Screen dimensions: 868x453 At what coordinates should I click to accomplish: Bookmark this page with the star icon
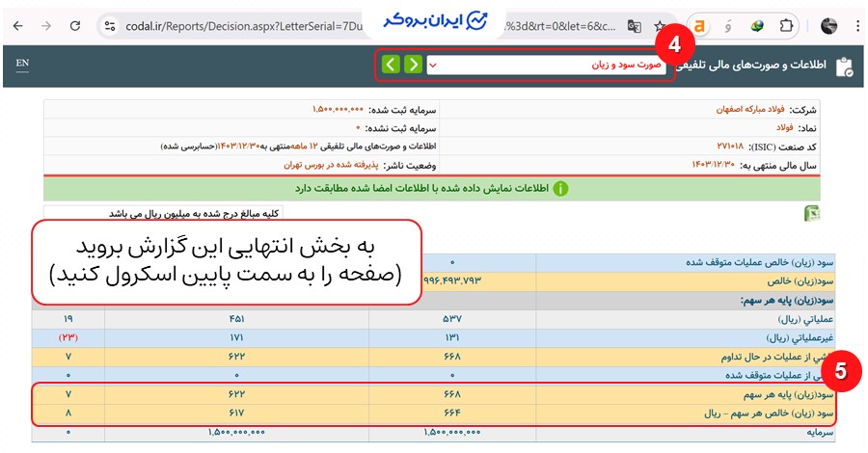pos(659,26)
